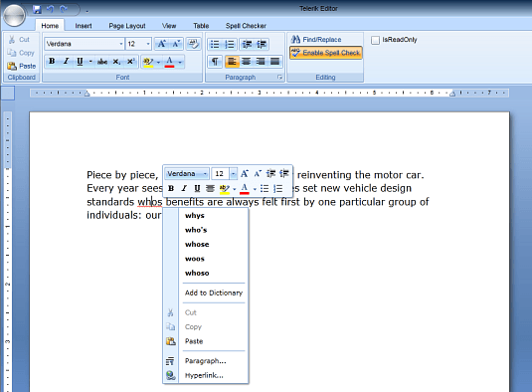
Task: Open Paragraph... from context menu
Action: point(206,361)
